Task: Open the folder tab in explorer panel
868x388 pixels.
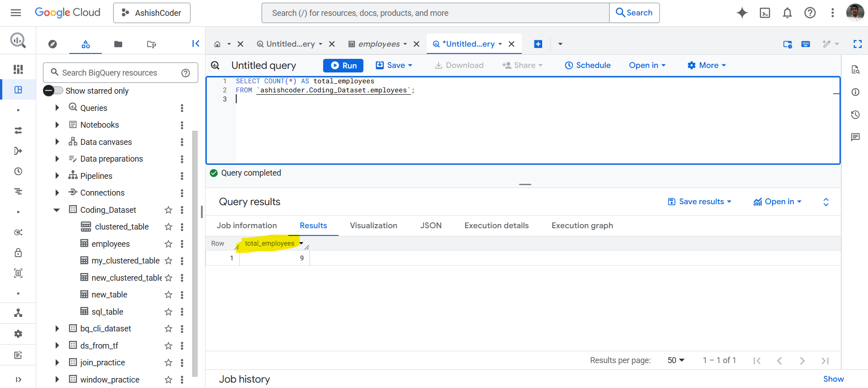Action: click(x=118, y=44)
